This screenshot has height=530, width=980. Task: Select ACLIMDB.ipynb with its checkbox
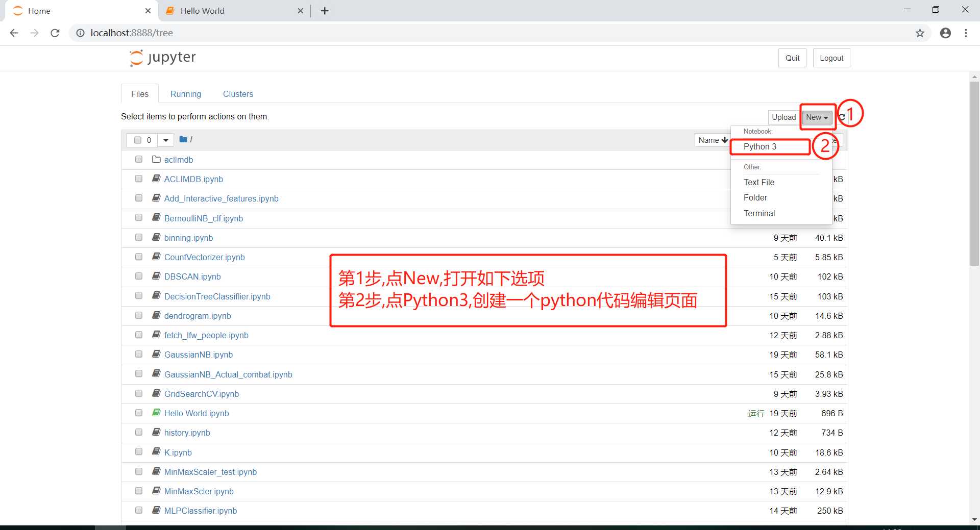(139, 179)
